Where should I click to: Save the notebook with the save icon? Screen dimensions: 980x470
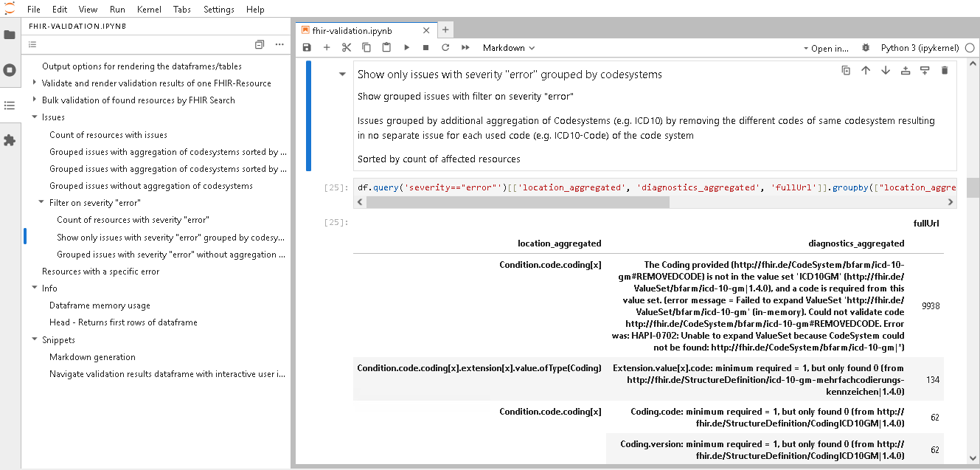click(x=307, y=48)
